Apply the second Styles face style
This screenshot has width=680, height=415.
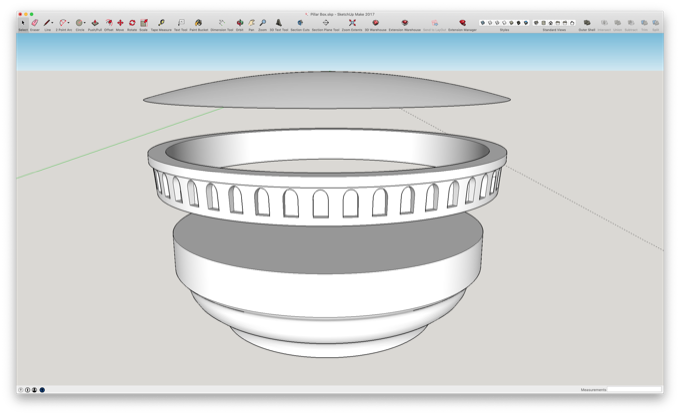pyautogui.click(x=490, y=23)
